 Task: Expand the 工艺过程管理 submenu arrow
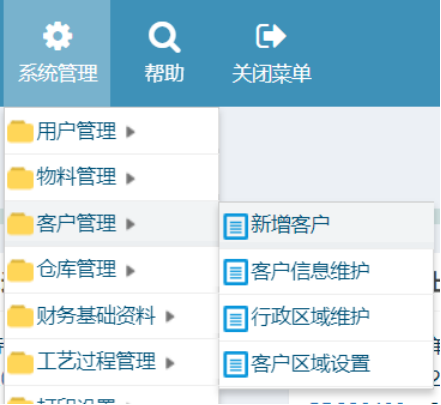170,363
